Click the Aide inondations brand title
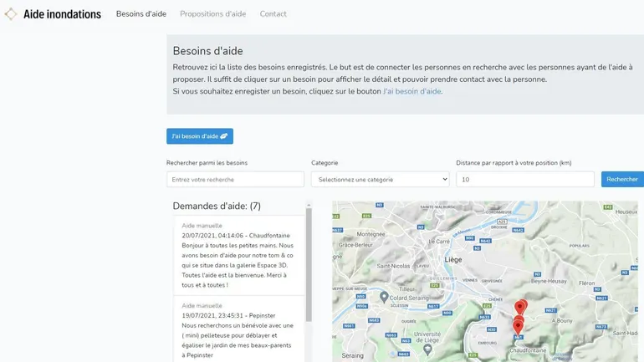 pos(62,14)
